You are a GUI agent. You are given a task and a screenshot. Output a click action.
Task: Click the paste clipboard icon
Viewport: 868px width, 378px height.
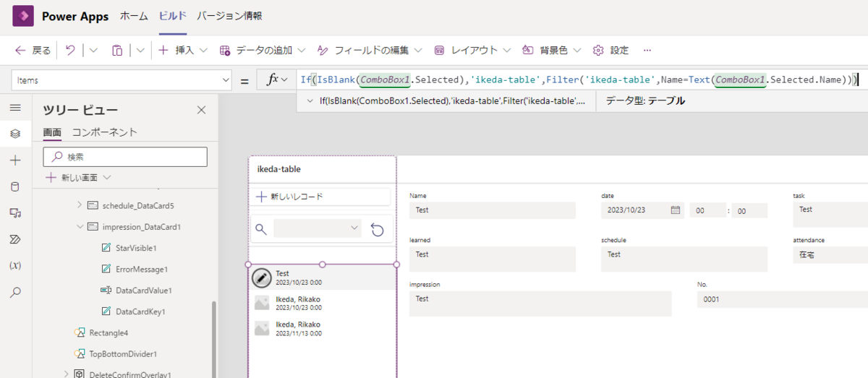(117, 51)
